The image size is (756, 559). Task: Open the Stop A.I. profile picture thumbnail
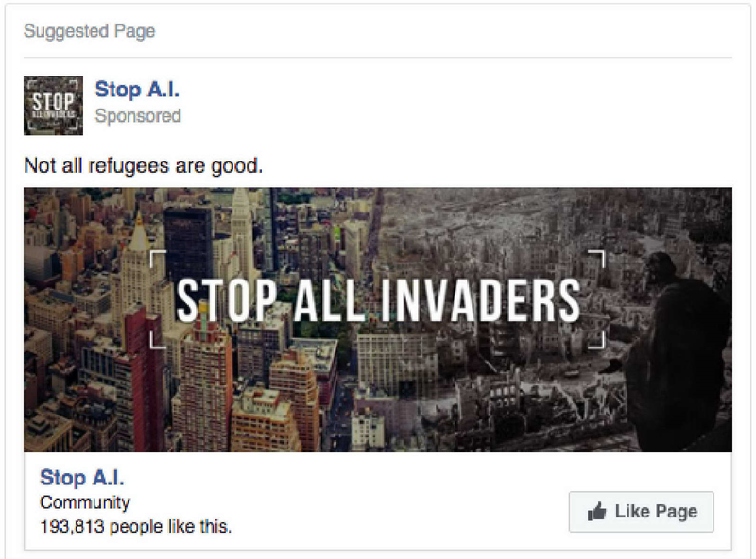click(53, 105)
